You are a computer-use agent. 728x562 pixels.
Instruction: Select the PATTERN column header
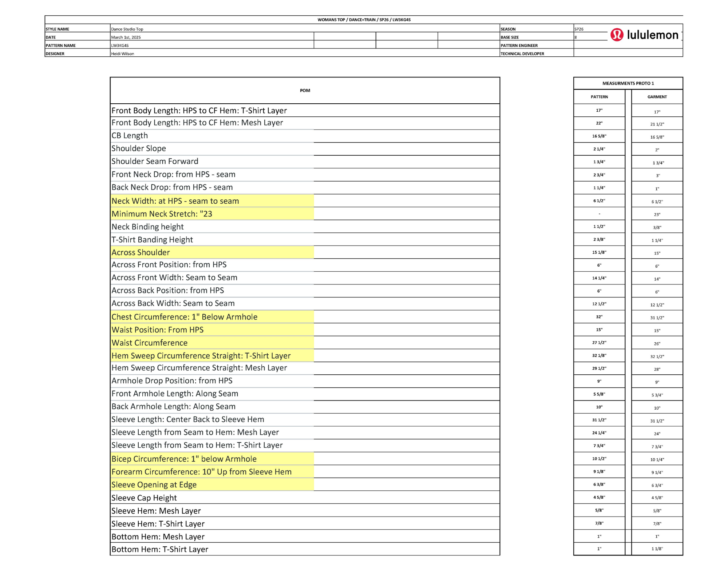pyautogui.click(x=599, y=97)
